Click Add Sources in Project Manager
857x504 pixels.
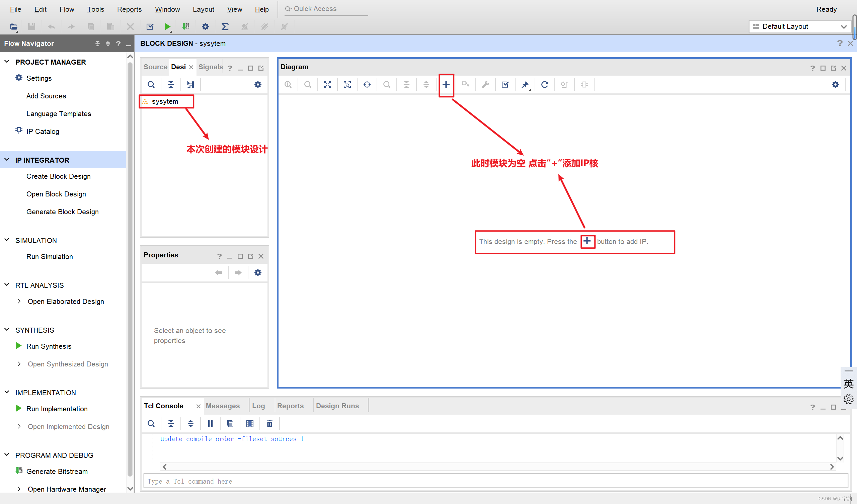click(x=46, y=96)
